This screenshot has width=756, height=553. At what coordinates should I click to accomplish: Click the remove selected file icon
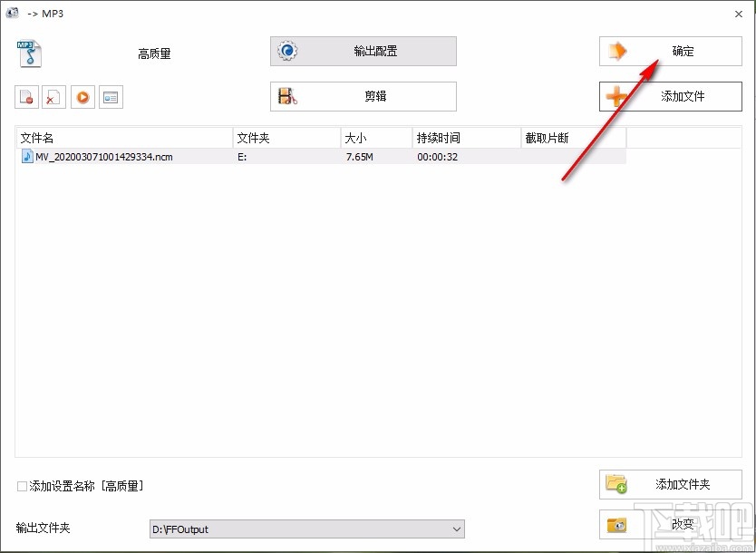point(26,97)
